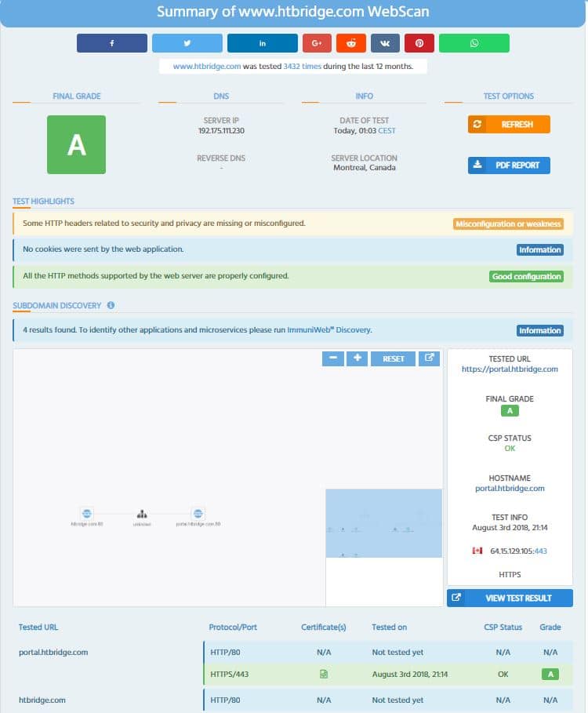The height and width of the screenshot is (713, 588).
Task: Click Information badge in Subdomain Discovery
Action: coord(540,330)
